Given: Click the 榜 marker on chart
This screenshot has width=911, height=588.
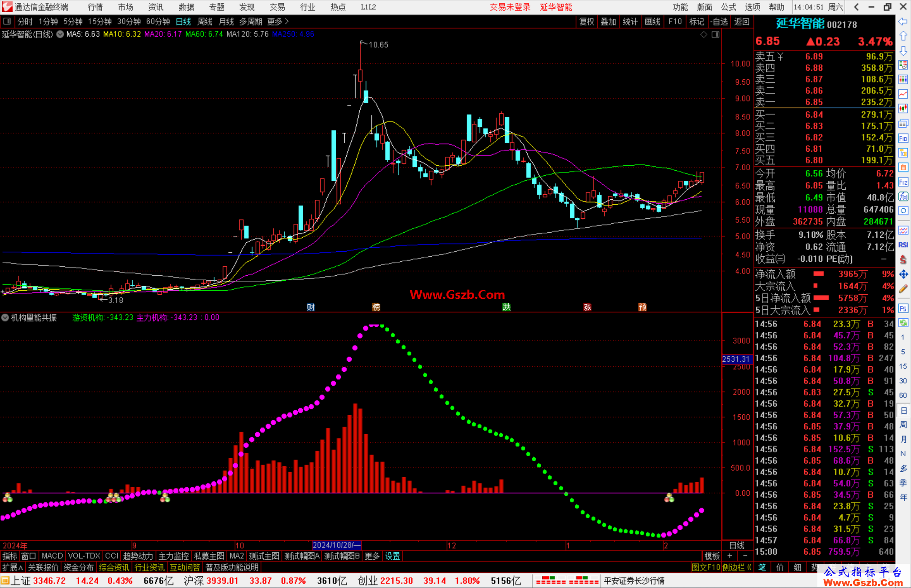Looking at the screenshot, I should point(376,307).
